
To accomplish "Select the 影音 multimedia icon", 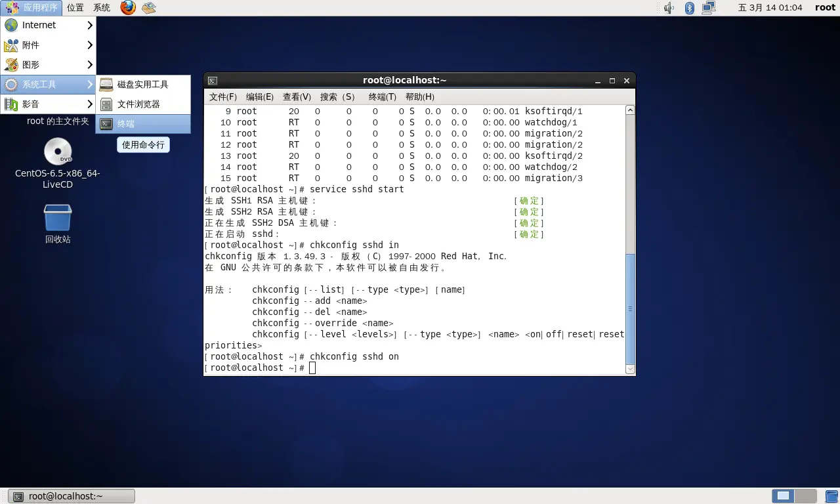I will pos(11,104).
